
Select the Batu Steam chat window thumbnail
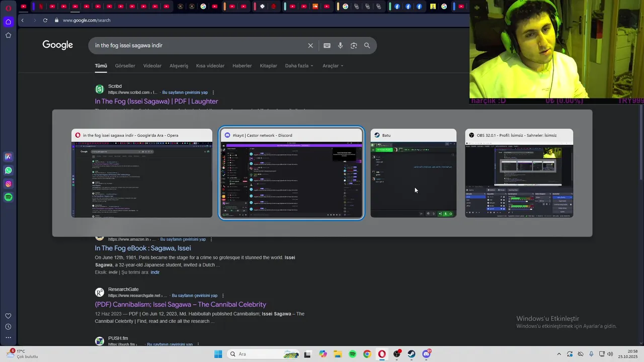point(414,173)
